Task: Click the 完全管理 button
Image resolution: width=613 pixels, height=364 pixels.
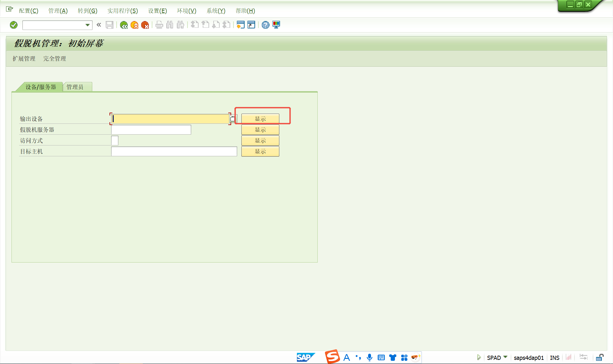Action: [55, 59]
